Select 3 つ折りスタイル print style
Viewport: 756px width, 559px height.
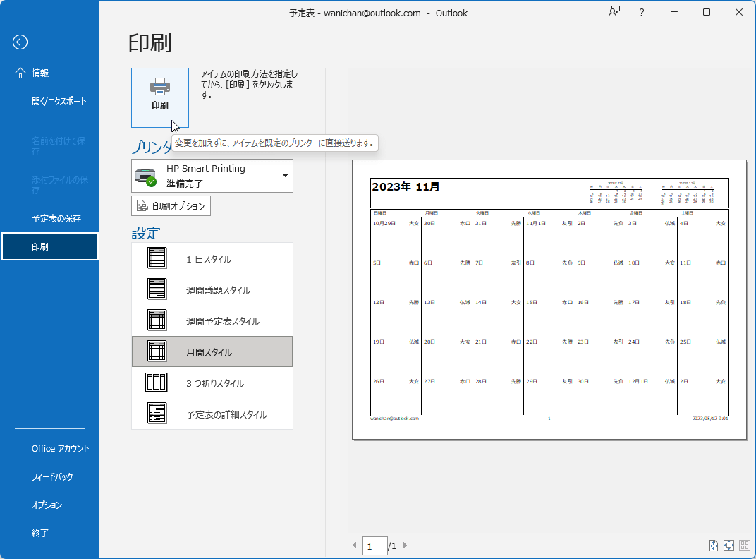pyautogui.click(x=212, y=383)
